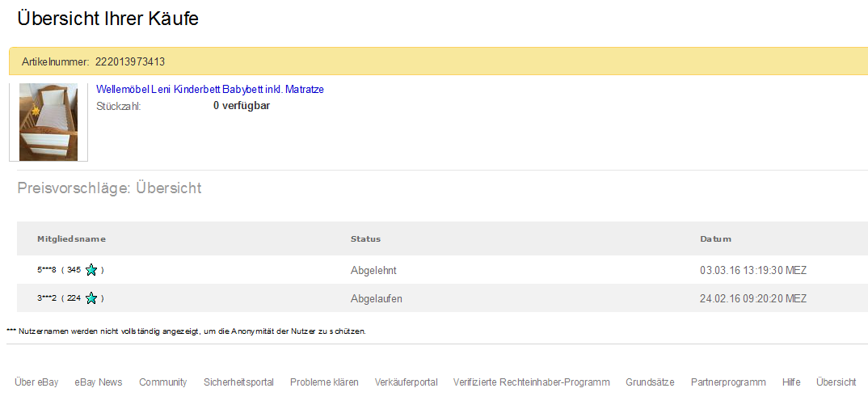Screen dimensions: 868x405
Task: Open the Community footer link
Action: [162, 382]
